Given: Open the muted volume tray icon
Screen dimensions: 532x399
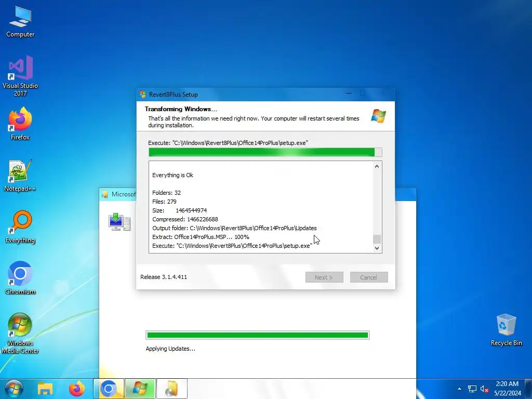Looking at the screenshot, I should [484, 389].
